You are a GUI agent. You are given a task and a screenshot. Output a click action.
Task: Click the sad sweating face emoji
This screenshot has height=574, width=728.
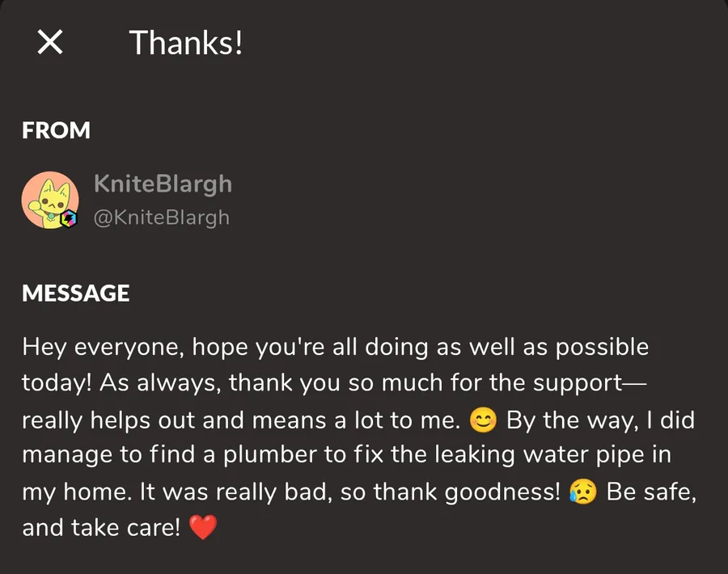(x=582, y=492)
